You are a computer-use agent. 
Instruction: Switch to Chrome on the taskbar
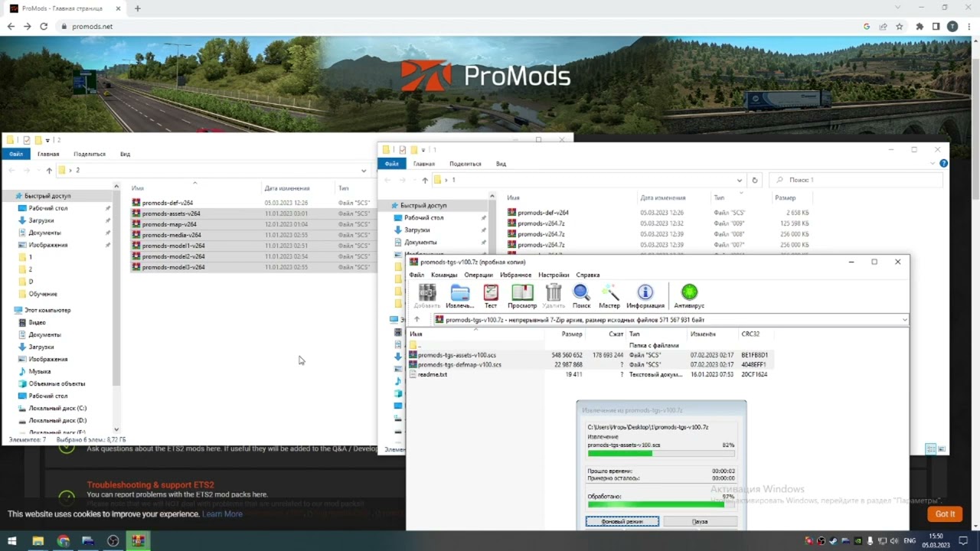tap(63, 541)
